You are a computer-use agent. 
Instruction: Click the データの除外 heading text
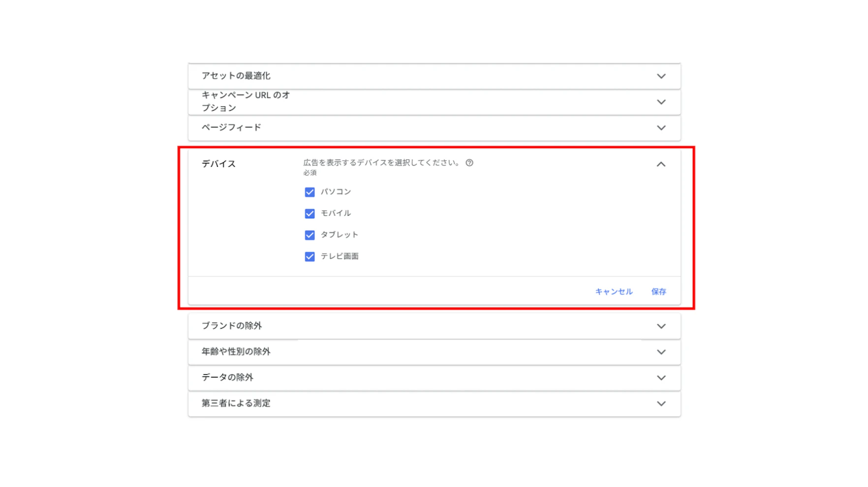[x=227, y=377]
